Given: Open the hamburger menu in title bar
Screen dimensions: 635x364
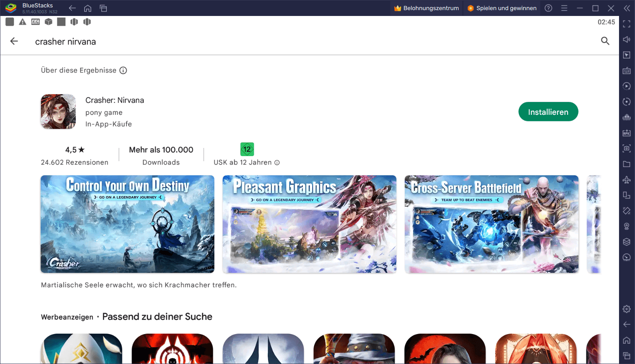Looking at the screenshot, I should click(x=564, y=8).
